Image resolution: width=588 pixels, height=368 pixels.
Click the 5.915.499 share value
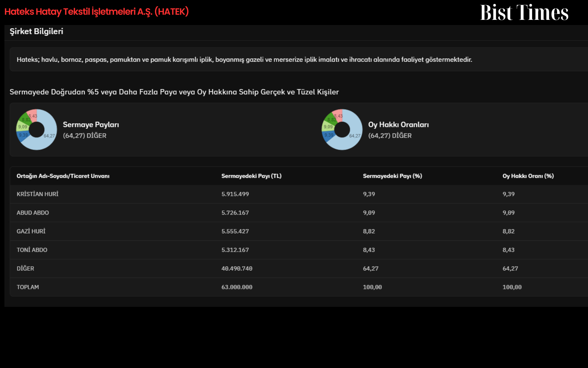[235, 194]
